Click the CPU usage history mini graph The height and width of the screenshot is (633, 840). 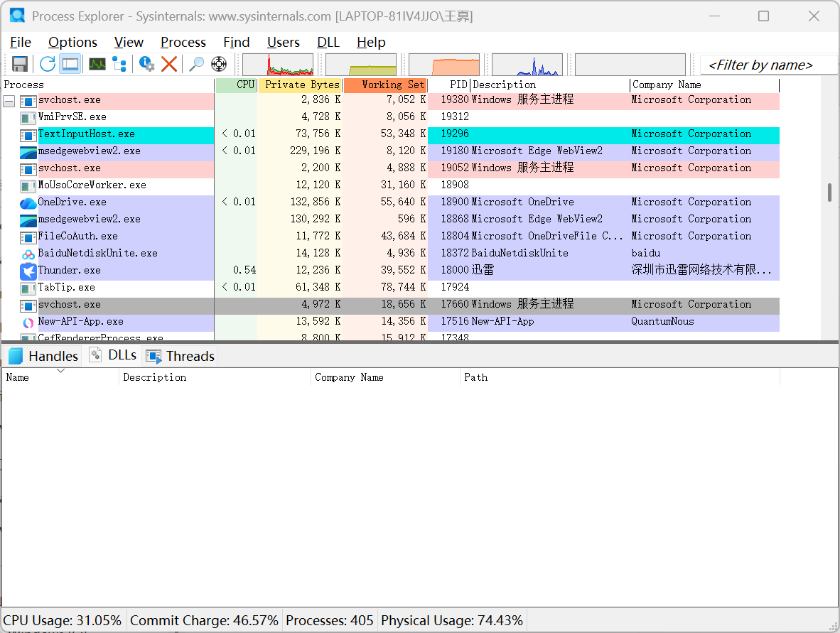(x=278, y=64)
